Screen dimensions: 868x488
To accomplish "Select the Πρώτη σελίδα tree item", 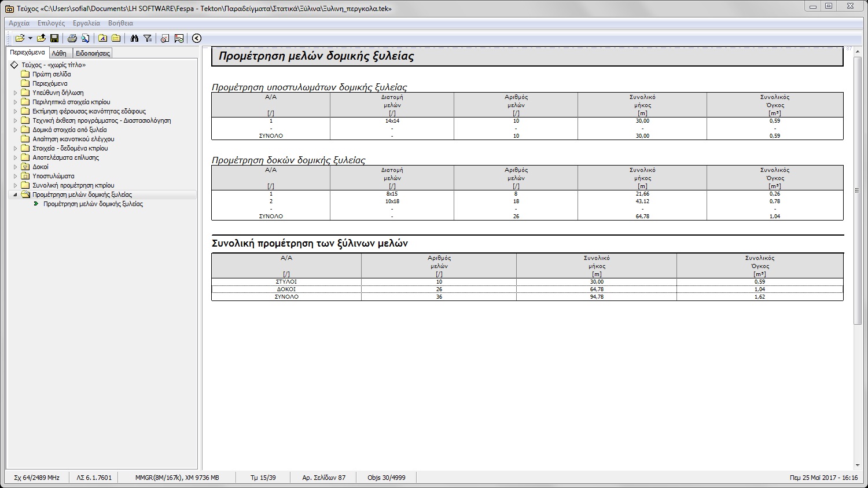I will tap(52, 74).
